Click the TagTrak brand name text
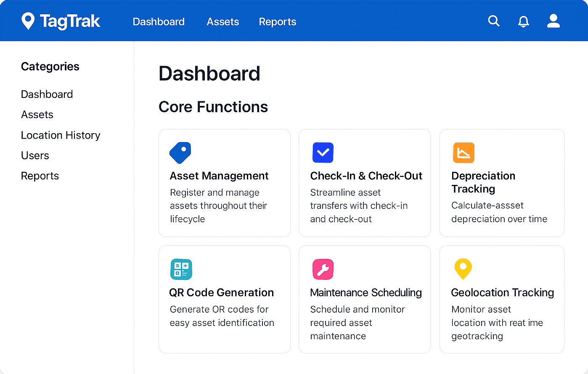 70,21
